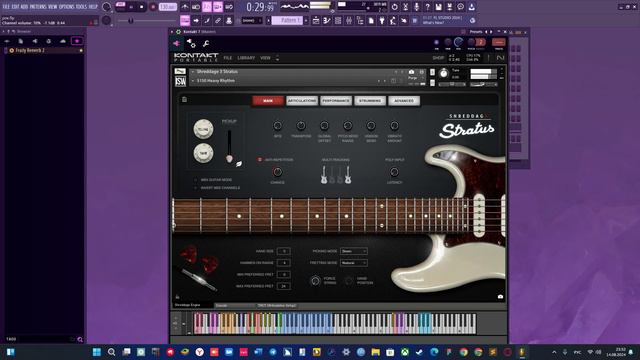Switch to the ADVANCED tab
Screen dimensions: 640x360
[x=404, y=101]
